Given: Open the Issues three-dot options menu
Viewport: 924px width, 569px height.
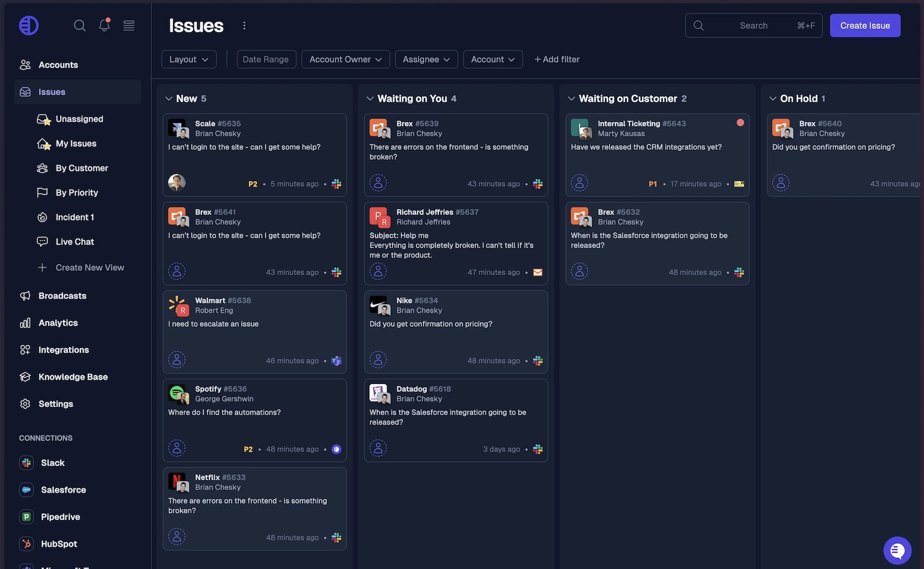Looking at the screenshot, I should 244,26.
